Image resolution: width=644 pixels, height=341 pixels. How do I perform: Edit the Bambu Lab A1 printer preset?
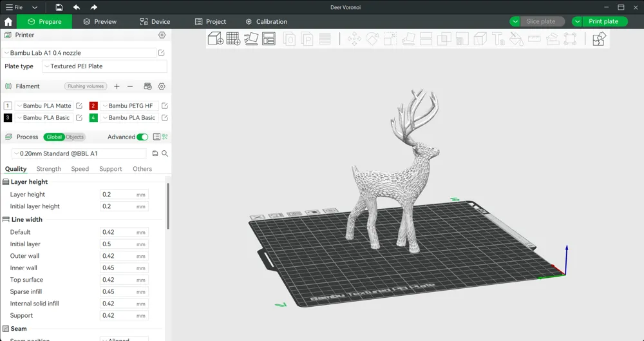tap(162, 53)
